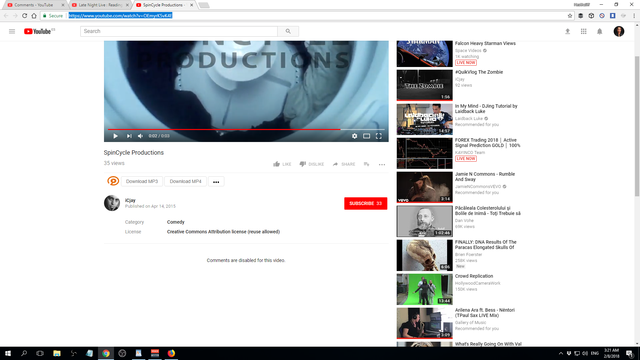Open FOREX Trading 2018 video thumbnail

pyautogui.click(x=424, y=153)
